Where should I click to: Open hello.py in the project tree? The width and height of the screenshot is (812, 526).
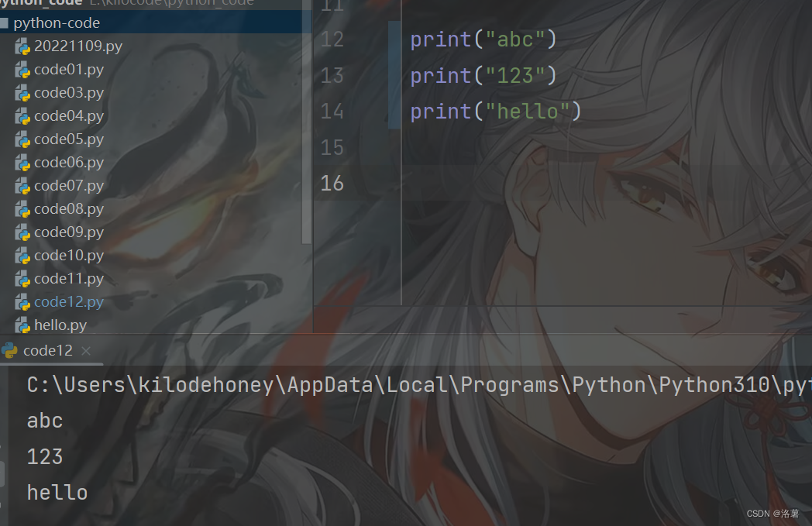(x=60, y=325)
